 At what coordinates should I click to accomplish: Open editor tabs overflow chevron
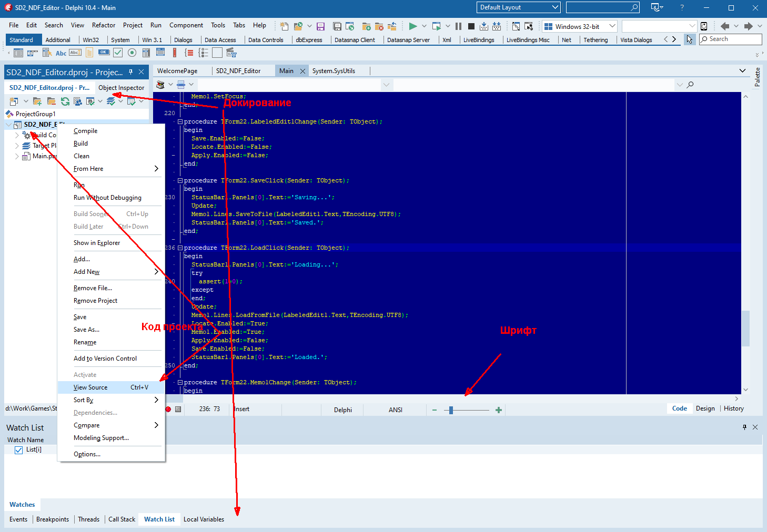coord(742,71)
